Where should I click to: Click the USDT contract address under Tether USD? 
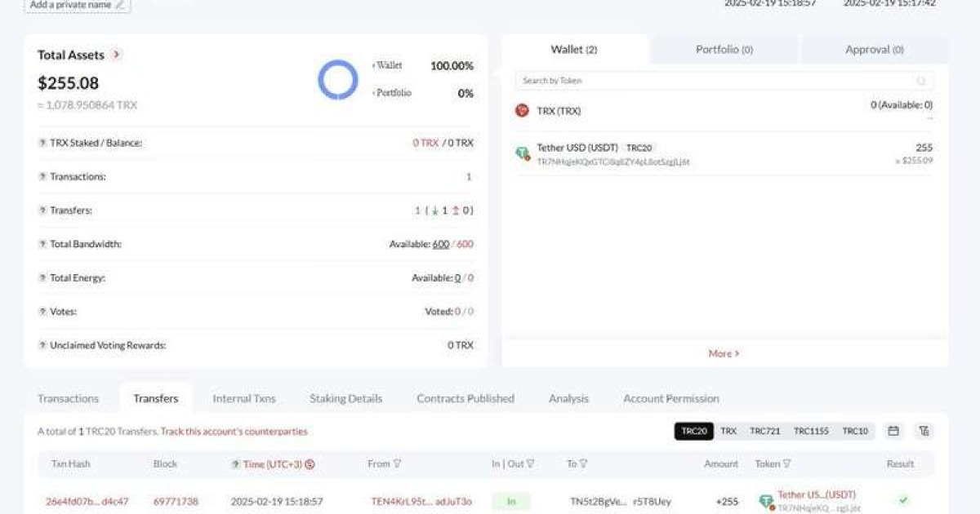pos(613,162)
